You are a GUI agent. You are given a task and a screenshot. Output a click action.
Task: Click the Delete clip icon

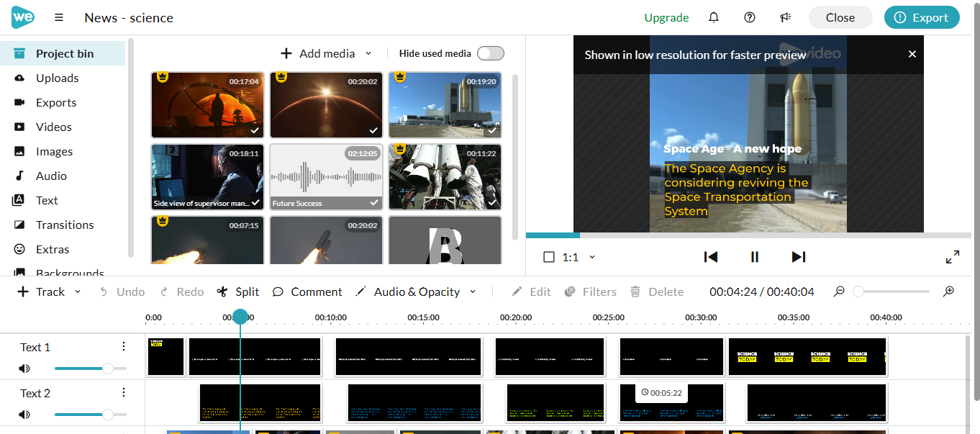[636, 291]
